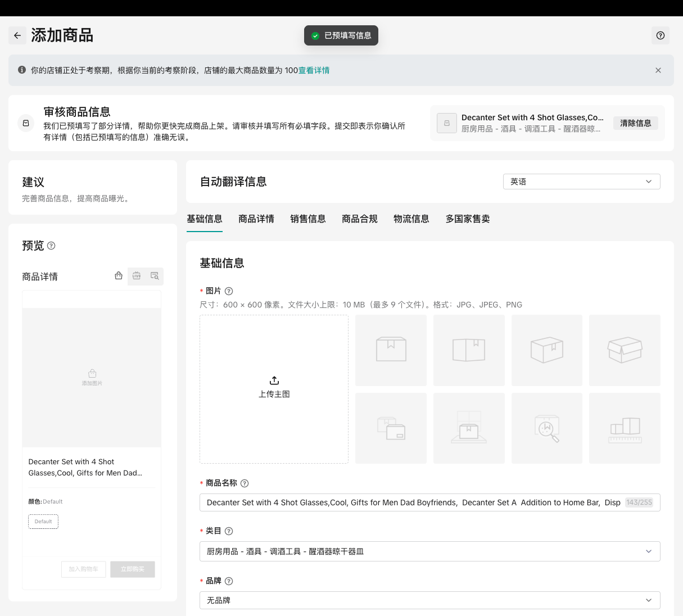Image resolution: width=683 pixels, height=616 pixels.
Task: Click the help icon beside 商品名称
Action: coord(245,483)
